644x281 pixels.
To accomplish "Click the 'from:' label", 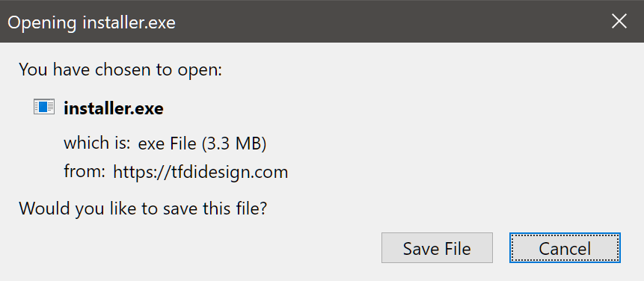I will [x=85, y=171].
